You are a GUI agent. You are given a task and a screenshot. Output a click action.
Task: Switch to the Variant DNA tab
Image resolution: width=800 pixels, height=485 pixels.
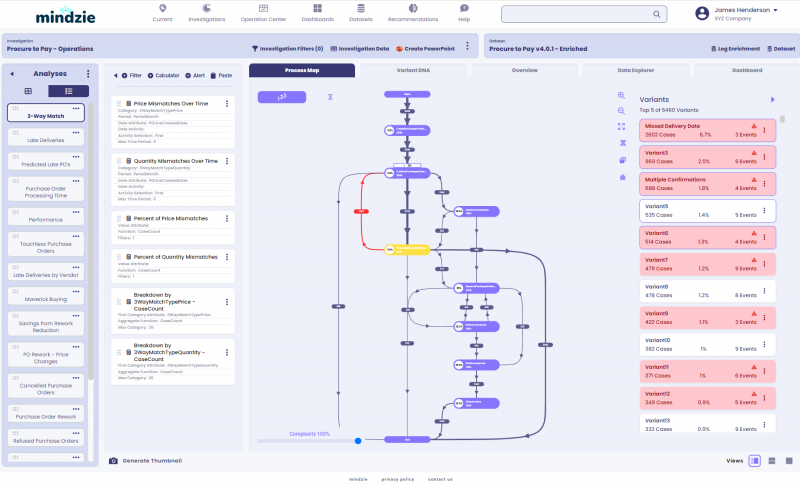pyautogui.click(x=413, y=70)
